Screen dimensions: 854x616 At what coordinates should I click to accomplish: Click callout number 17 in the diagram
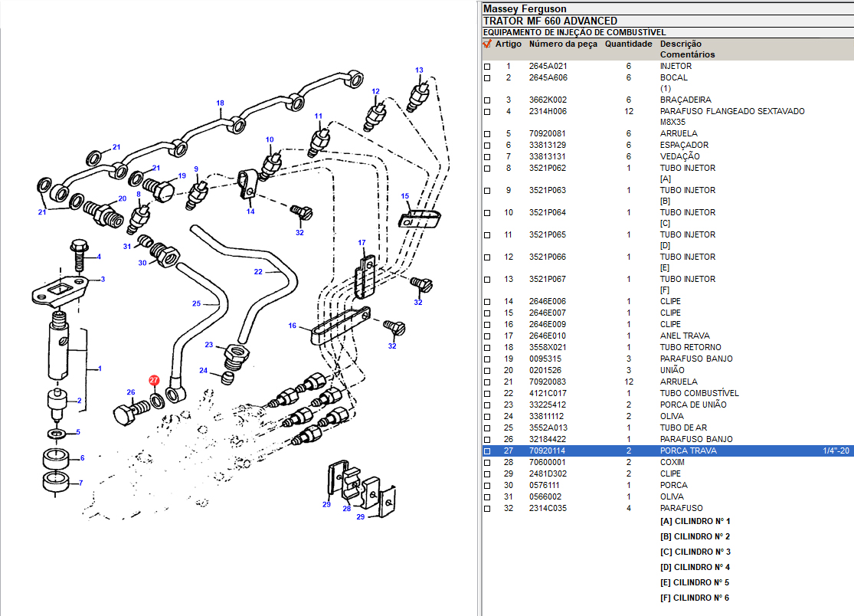pyautogui.click(x=362, y=242)
